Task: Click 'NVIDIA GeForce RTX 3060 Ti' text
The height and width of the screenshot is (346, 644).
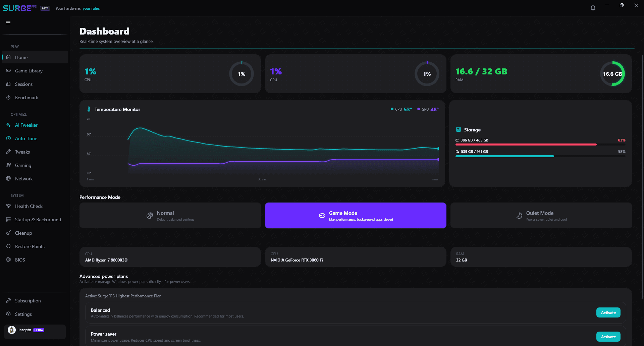Action: [x=297, y=260]
